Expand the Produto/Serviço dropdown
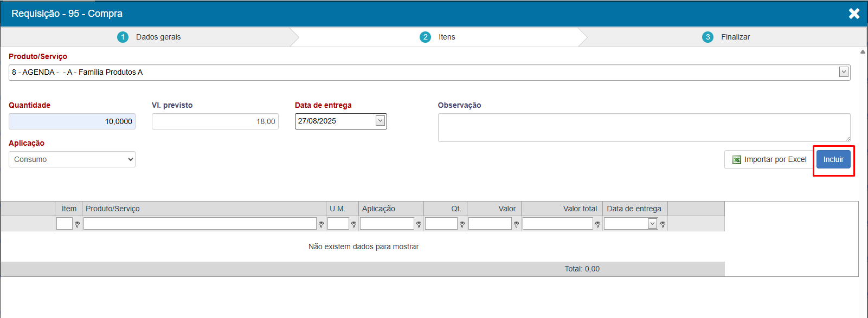Viewport: 868px width, 318px height. pyautogui.click(x=844, y=72)
